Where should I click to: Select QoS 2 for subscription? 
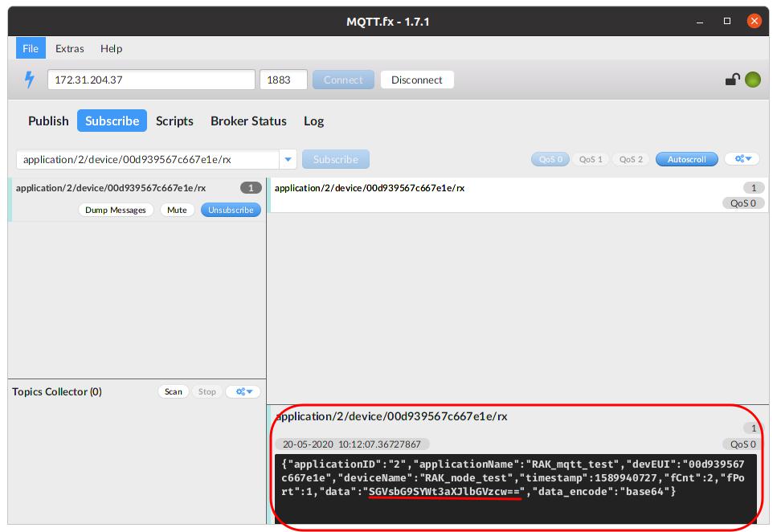tap(630, 158)
